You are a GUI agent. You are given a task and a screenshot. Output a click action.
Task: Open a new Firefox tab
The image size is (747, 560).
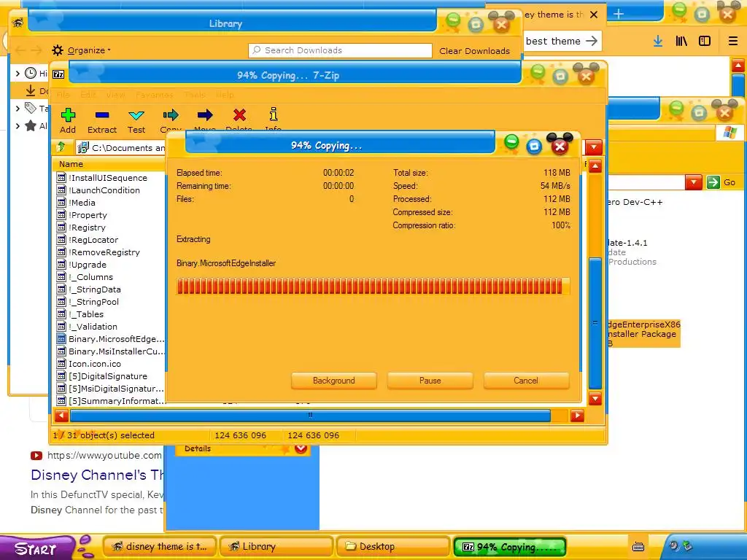tap(619, 15)
